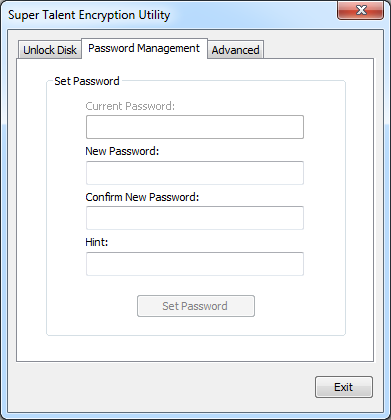
Task: Click the gray footer area left of Exit
Action: (160, 387)
